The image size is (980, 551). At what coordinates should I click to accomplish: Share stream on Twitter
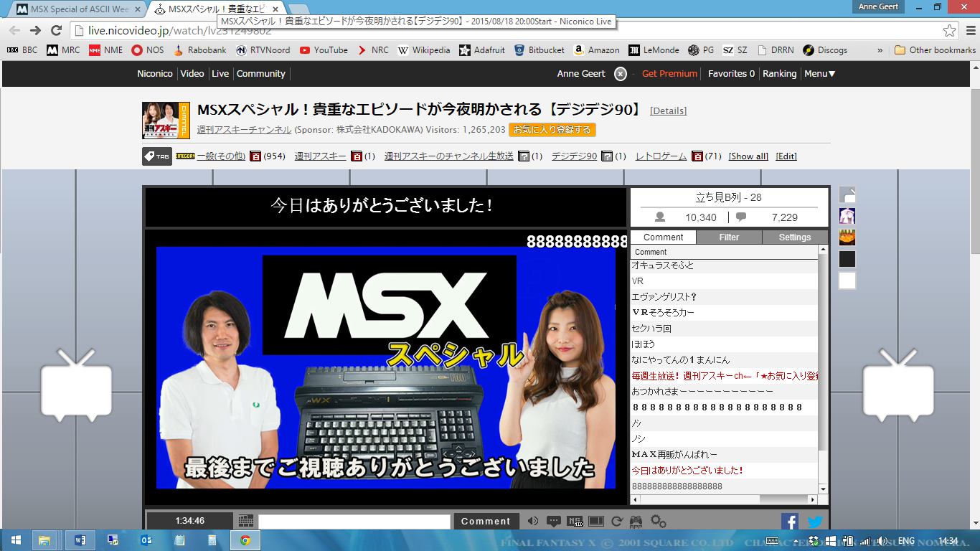point(815,522)
